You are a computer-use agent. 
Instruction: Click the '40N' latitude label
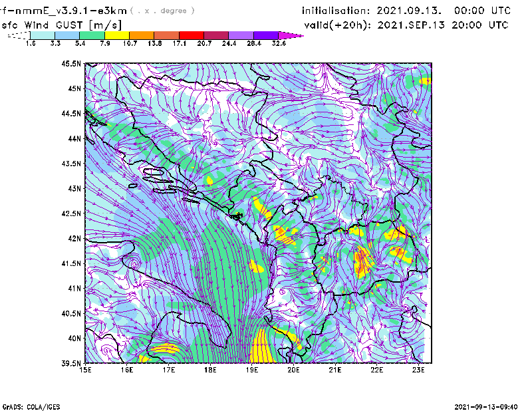(x=74, y=338)
